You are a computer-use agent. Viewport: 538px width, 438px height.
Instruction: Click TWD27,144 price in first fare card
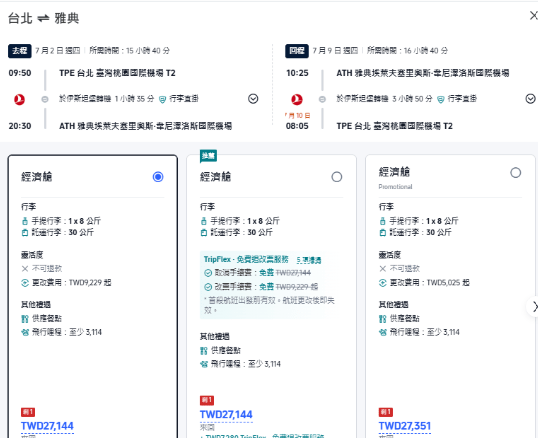[47, 426]
